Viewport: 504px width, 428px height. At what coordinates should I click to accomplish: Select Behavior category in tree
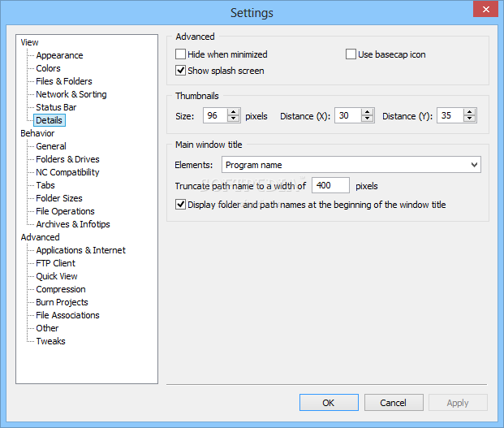(x=37, y=133)
